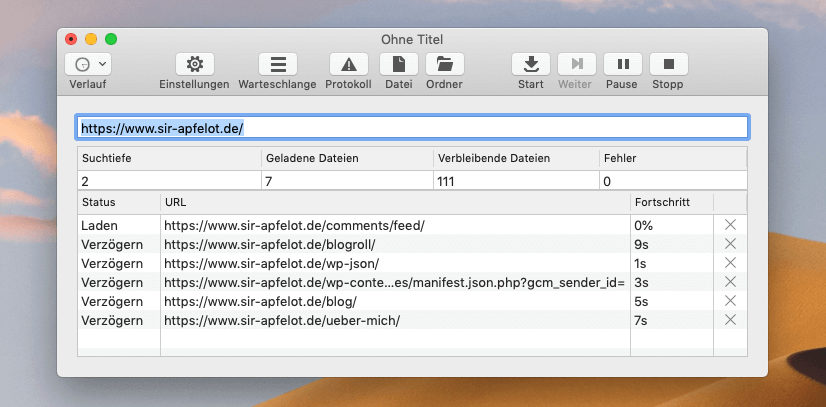Start the website download
826x407 pixels.
tap(530, 64)
